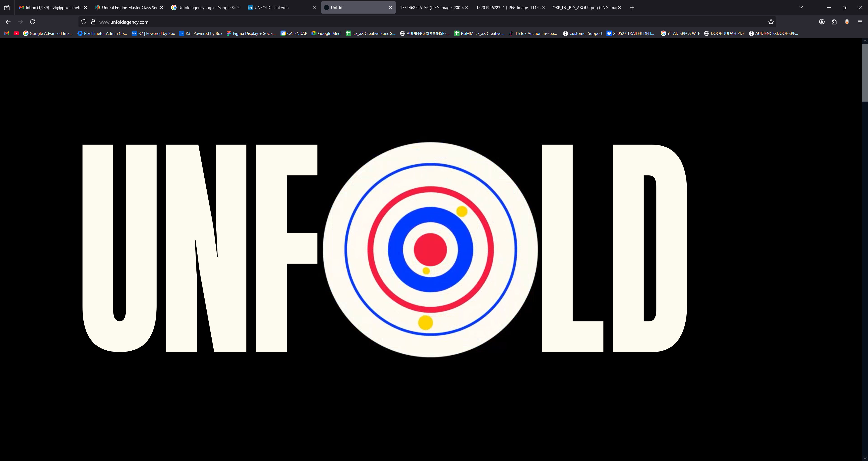Image resolution: width=868 pixels, height=461 pixels.
Task: Open PixMM Ick_aX Creative bookmark
Action: point(479,33)
